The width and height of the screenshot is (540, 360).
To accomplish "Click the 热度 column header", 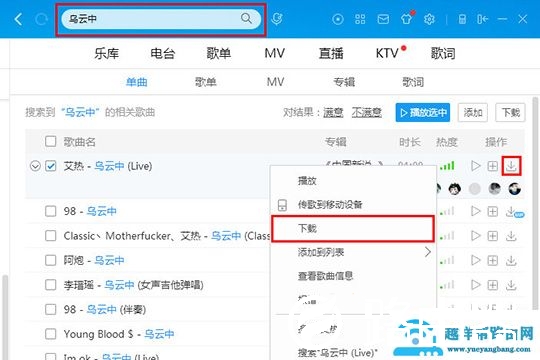I will tap(446, 142).
